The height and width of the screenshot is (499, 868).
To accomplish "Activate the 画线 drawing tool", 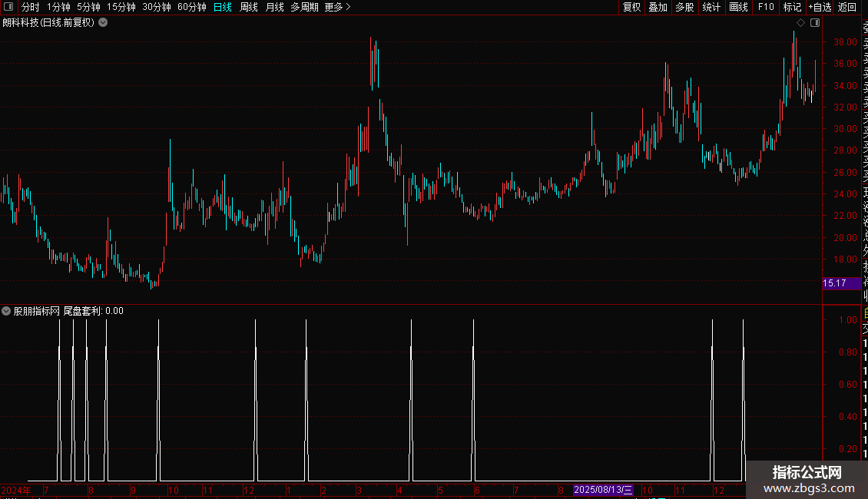I will coord(738,7).
